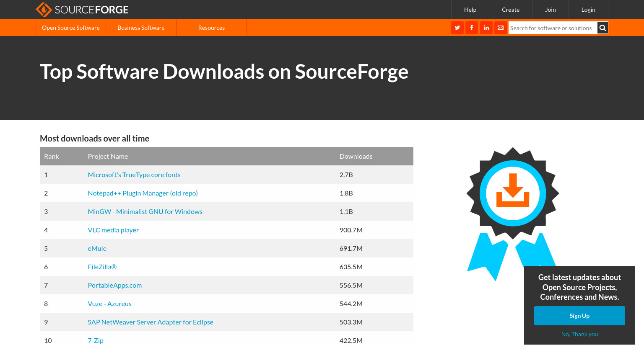
Task: Open the FileZilla® project link
Action: [x=102, y=267]
